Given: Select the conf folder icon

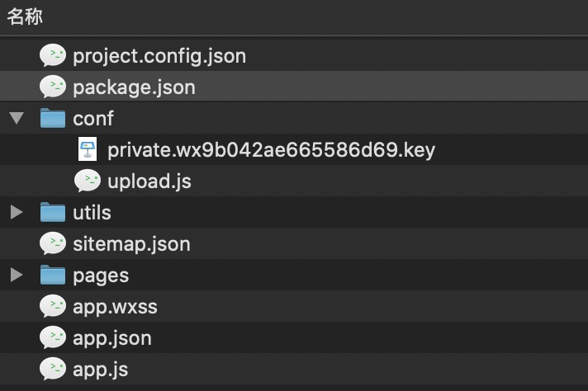Looking at the screenshot, I should pos(53,118).
